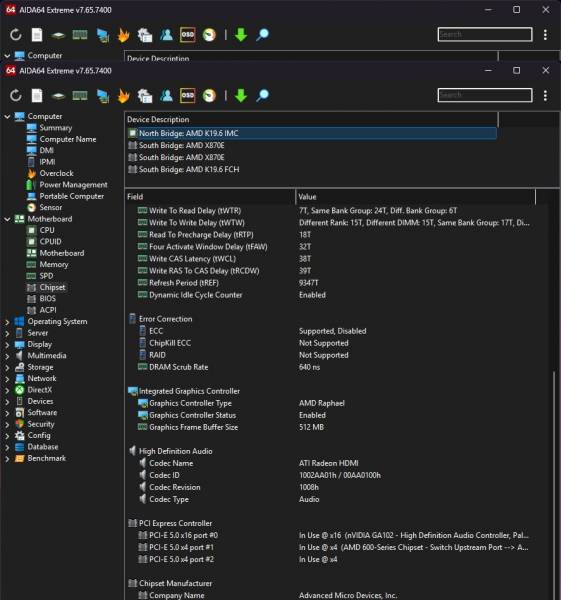Expand the Operating System node
Screen dimensions: 561x600
tap(7, 322)
